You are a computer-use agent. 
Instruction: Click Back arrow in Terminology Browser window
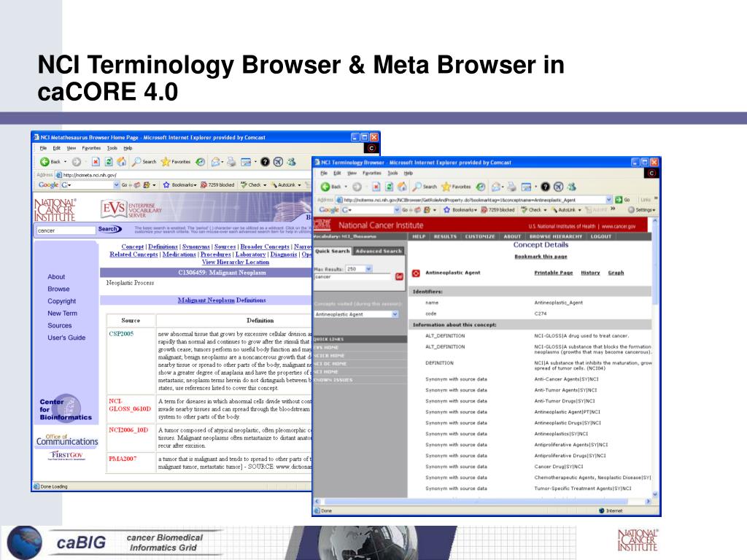point(325,187)
